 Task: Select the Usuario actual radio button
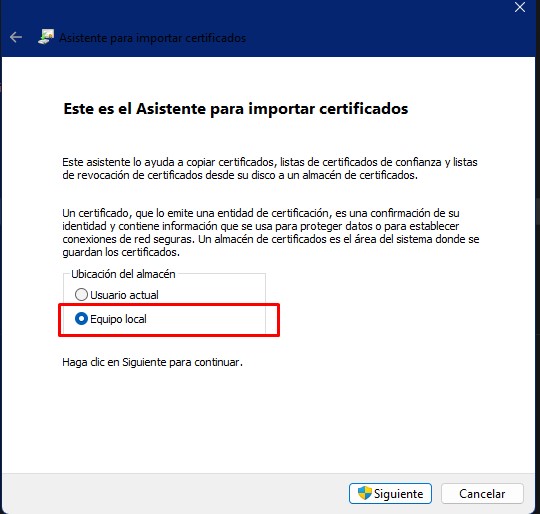click(x=81, y=295)
